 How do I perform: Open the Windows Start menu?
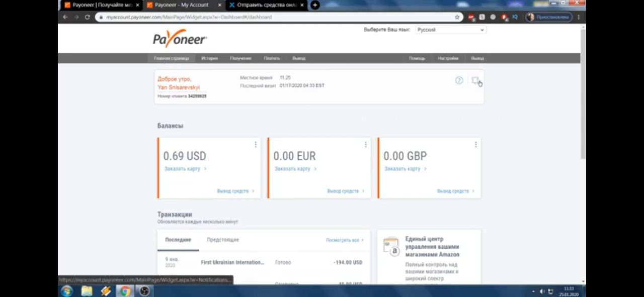point(66,291)
